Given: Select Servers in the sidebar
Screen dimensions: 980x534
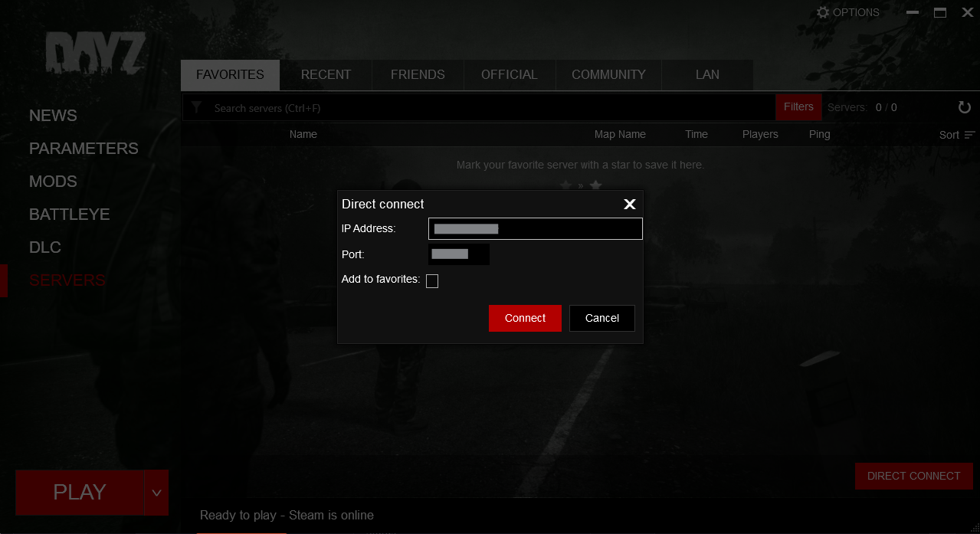Looking at the screenshot, I should pyautogui.click(x=67, y=280).
